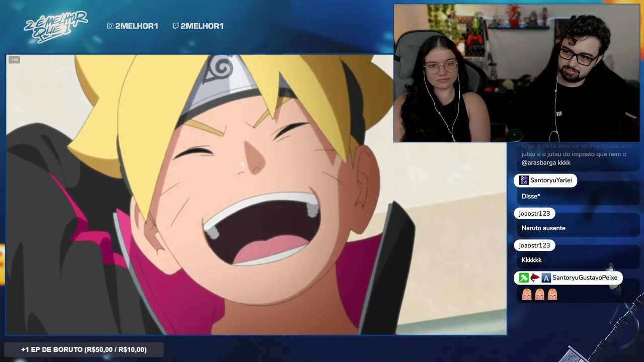The width and height of the screenshot is (644, 362).
Task: Click the middle emote in SantoryuGustavoPeixe's message
Action: [x=540, y=295]
